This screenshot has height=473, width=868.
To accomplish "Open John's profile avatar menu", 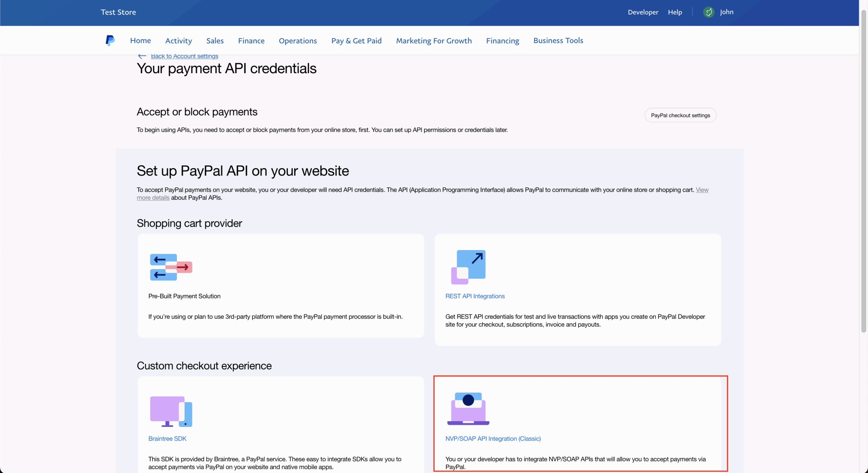I will (709, 12).
